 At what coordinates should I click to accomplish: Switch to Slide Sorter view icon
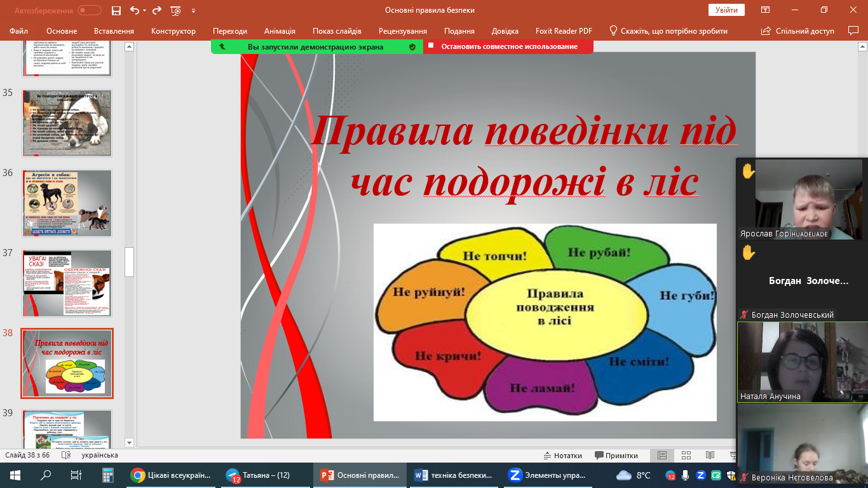click(686, 456)
